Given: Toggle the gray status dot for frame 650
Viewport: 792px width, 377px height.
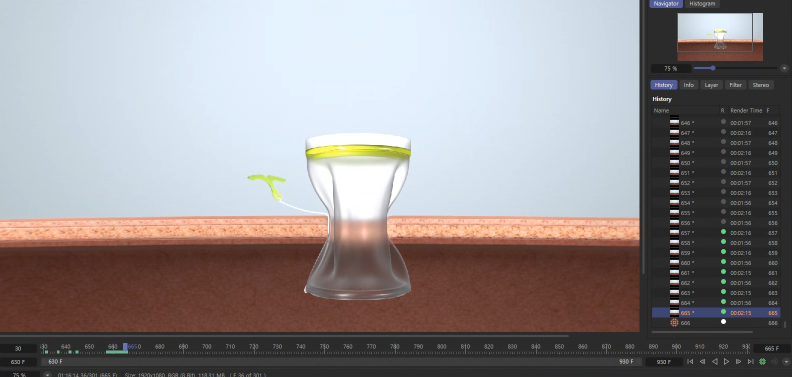Looking at the screenshot, I should click(723, 162).
